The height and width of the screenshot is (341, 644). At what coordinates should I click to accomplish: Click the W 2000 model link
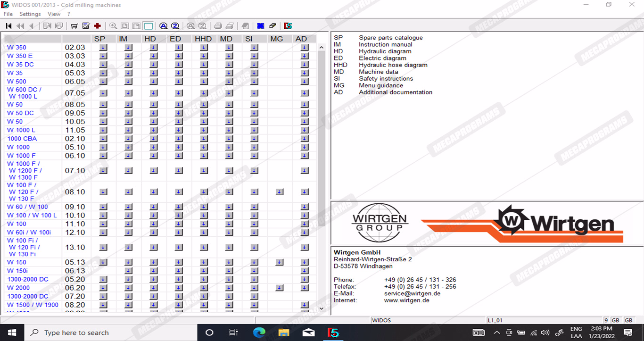pyautogui.click(x=18, y=288)
